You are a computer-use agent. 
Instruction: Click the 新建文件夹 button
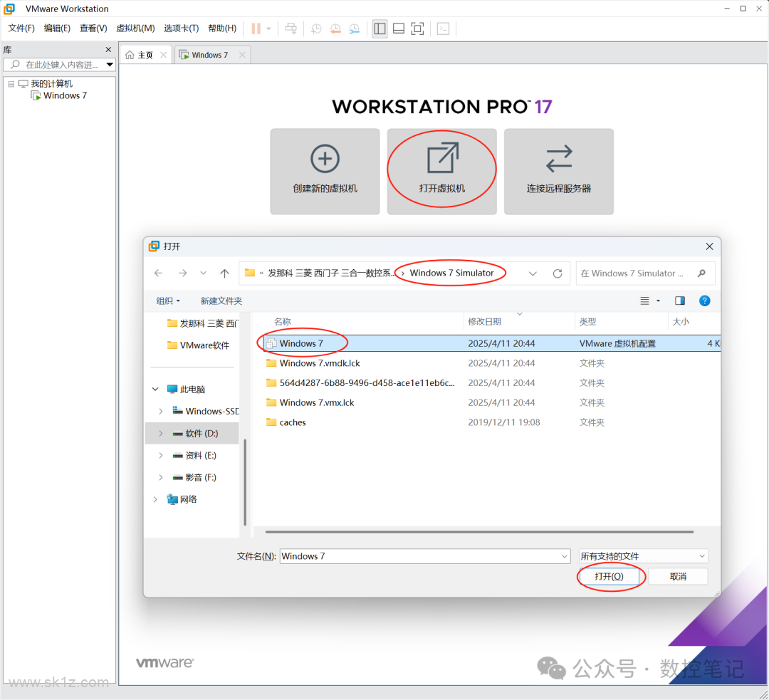coord(221,301)
